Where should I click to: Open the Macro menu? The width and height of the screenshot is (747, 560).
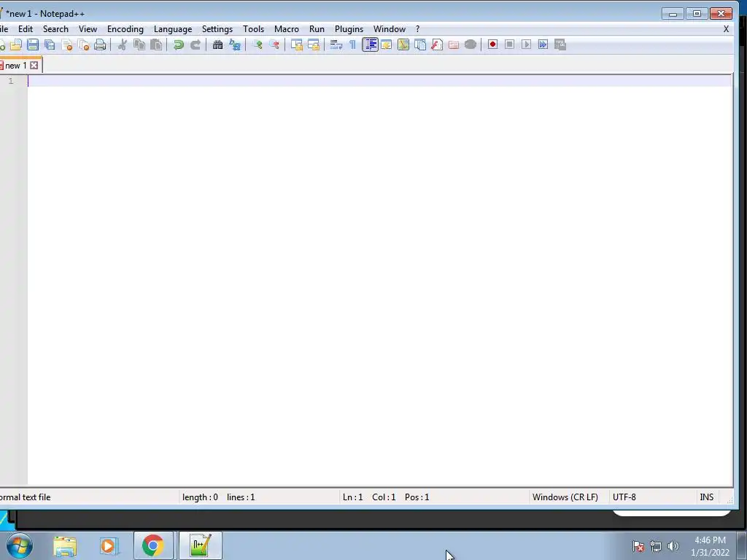click(x=286, y=29)
